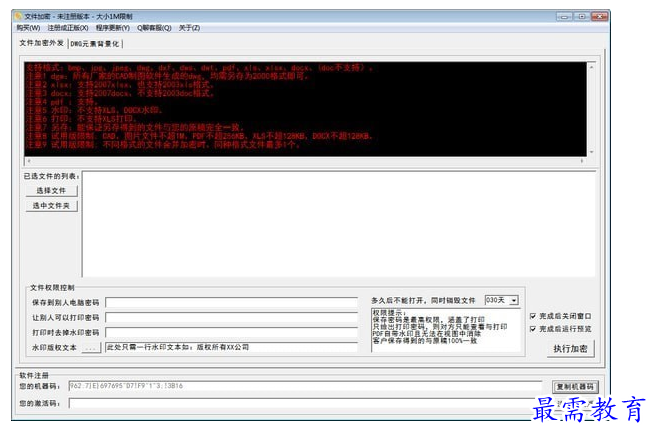Minimize the 文件加密 window

click(564, 17)
